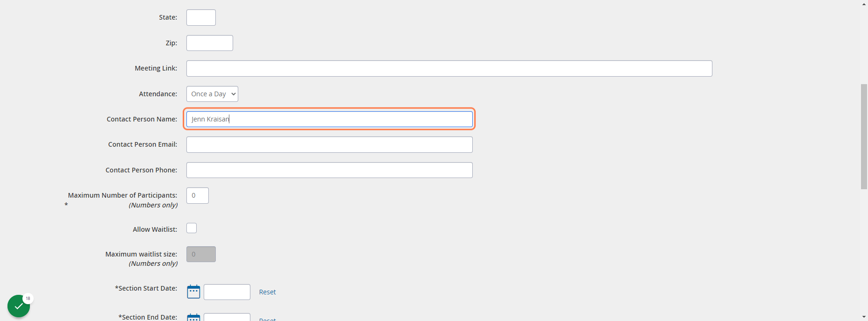
Task: Click the scrollbar up arrow
Action: [x=864, y=4]
